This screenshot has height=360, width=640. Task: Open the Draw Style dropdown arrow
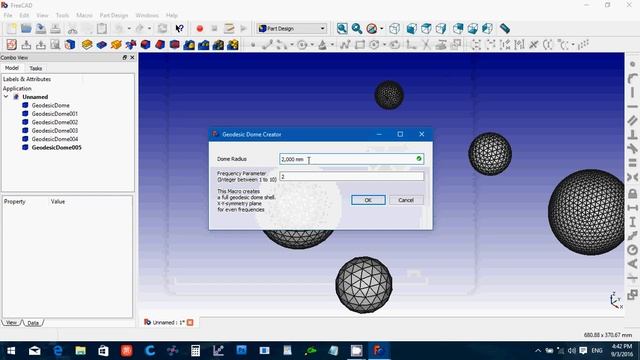[x=382, y=29]
